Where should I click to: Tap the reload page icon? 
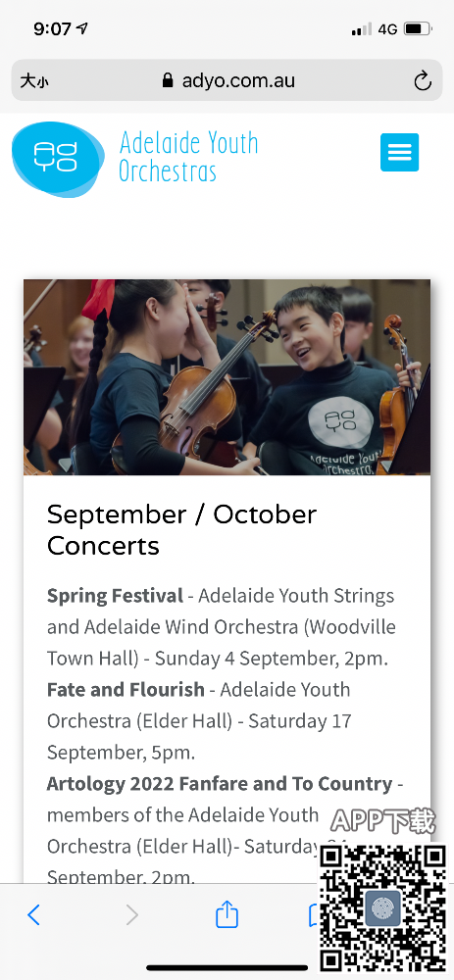tap(423, 80)
